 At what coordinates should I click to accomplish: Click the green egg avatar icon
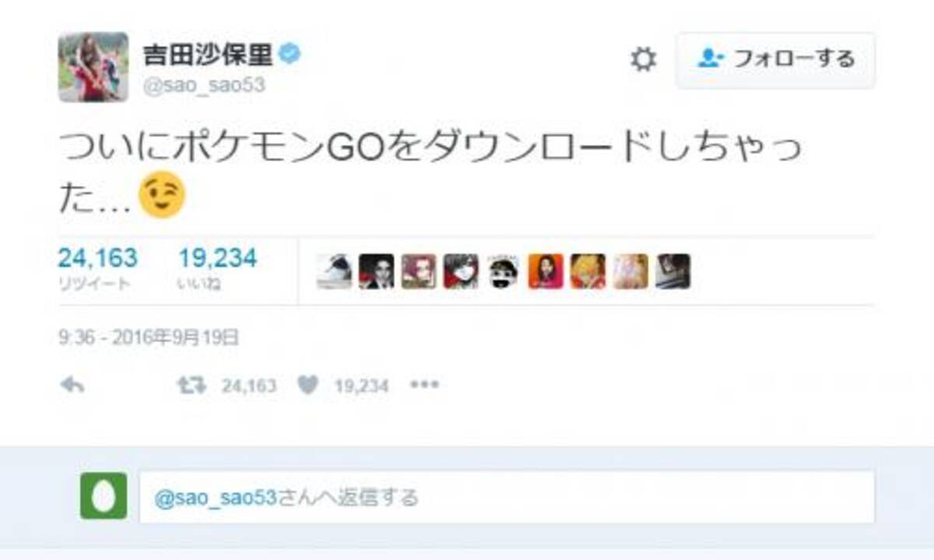104,496
